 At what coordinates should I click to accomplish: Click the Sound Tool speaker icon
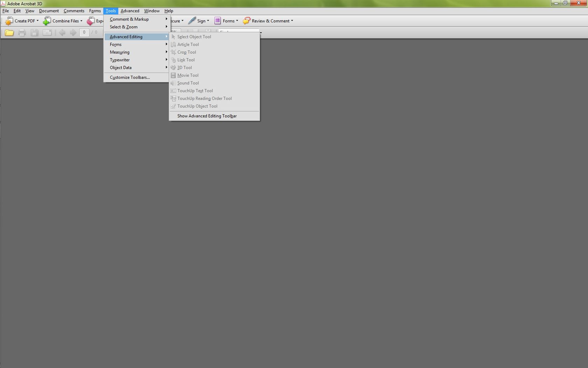coord(173,83)
